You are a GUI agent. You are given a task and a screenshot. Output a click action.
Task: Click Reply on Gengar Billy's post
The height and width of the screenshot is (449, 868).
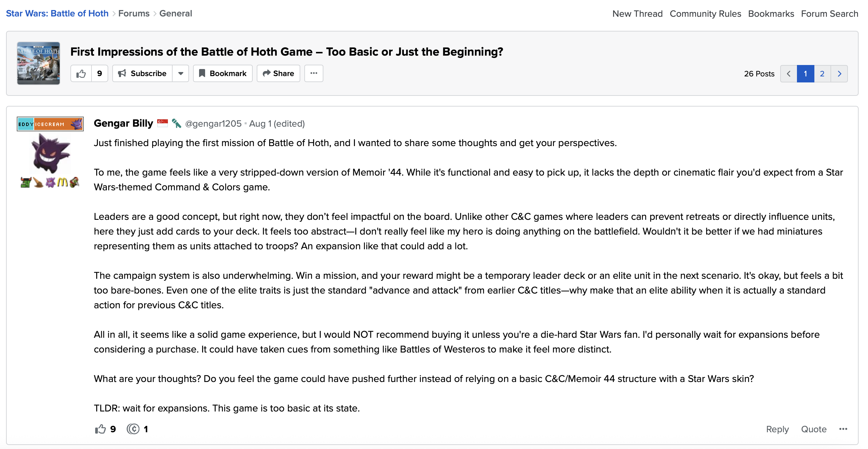click(x=777, y=429)
